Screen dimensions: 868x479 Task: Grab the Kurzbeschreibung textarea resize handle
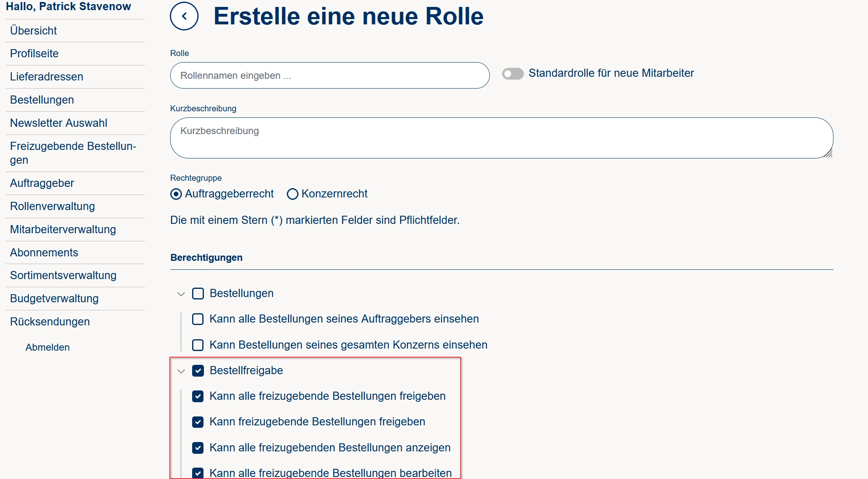[828, 154]
